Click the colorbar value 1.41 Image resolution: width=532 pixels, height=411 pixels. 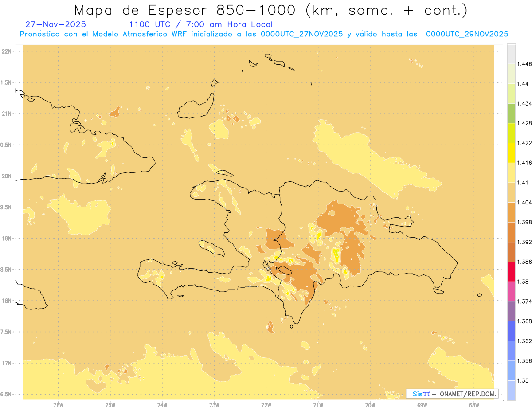coord(523,182)
